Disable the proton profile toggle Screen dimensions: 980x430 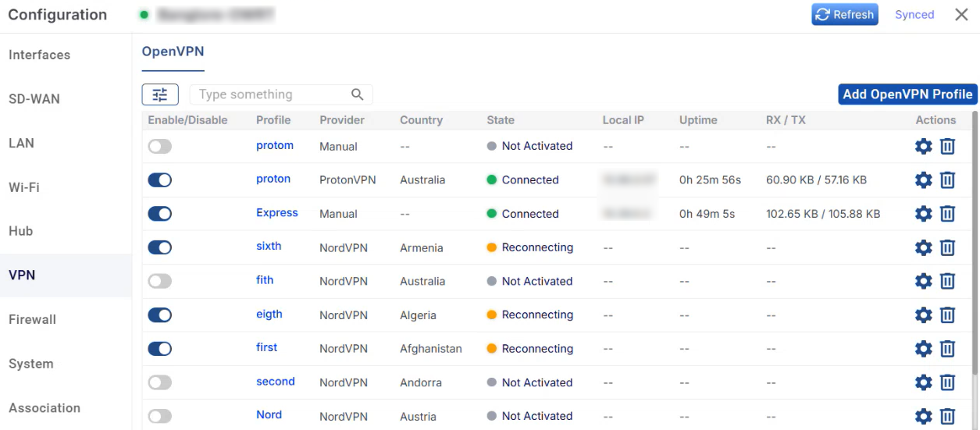pos(160,180)
